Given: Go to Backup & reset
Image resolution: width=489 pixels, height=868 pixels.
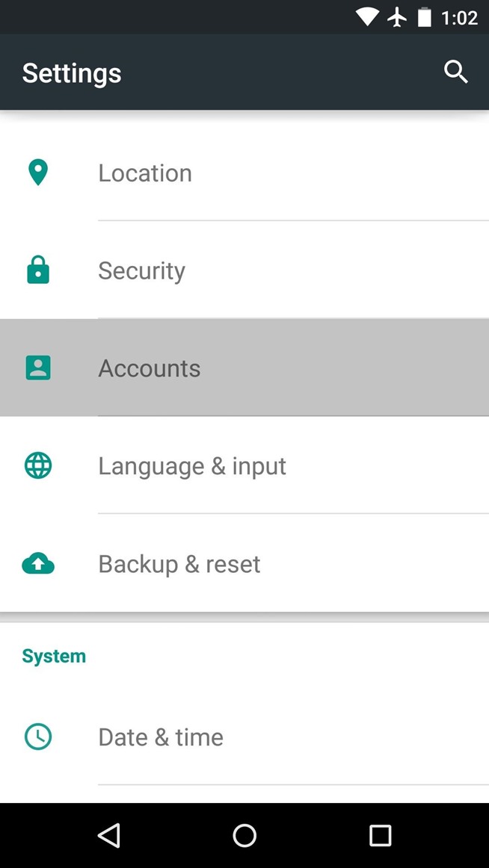Looking at the screenshot, I should tap(179, 564).
